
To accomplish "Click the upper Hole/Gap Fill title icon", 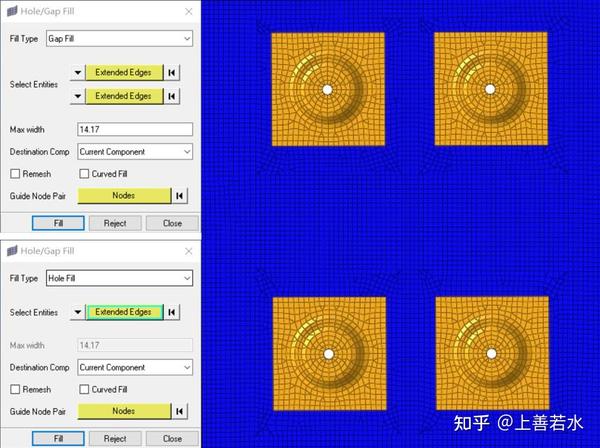I will pyautogui.click(x=12, y=11).
